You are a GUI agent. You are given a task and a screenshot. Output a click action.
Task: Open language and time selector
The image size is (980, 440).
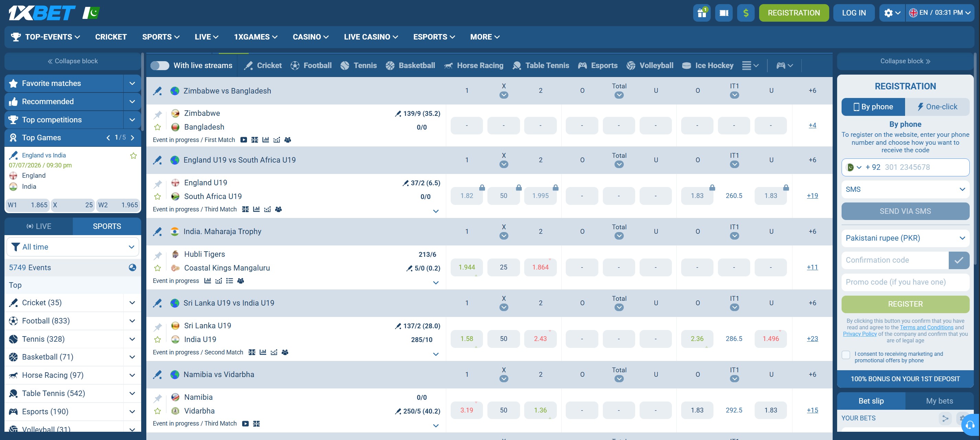(940, 13)
